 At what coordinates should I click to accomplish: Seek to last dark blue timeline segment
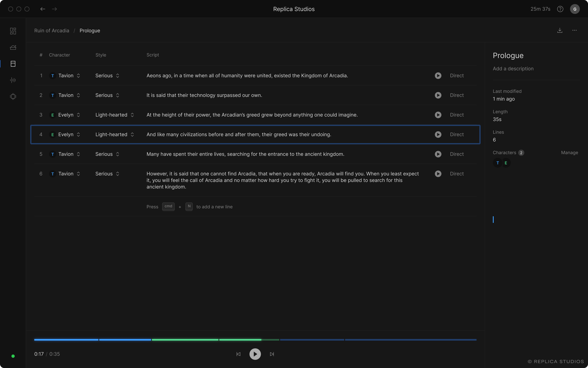[x=411, y=340]
